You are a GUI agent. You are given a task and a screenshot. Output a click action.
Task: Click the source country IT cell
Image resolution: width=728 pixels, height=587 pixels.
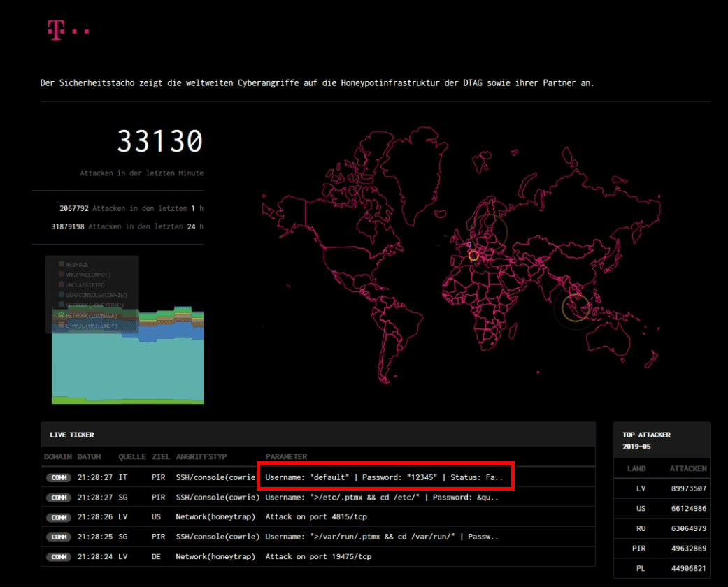click(x=122, y=477)
